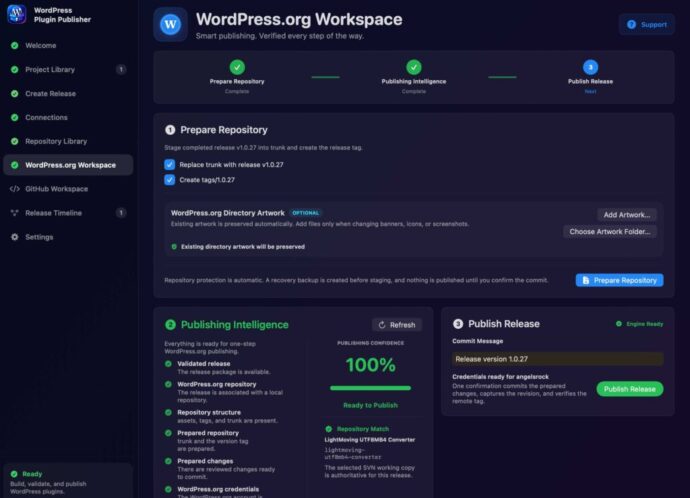Click the number 2 badge beside Publishing Intelligence heading
Image resolution: width=690 pixels, height=498 pixels.
point(170,325)
